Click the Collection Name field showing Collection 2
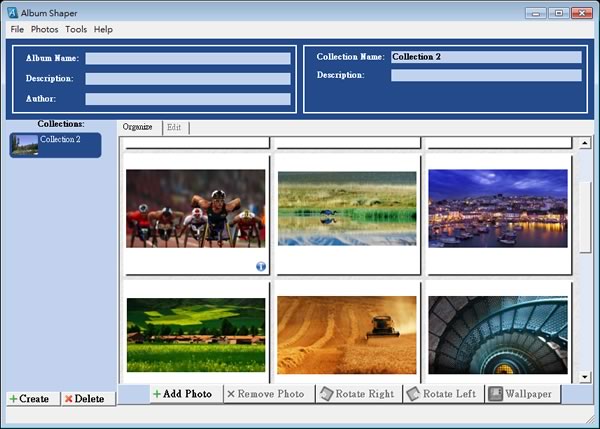The width and height of the screenshot is (600, 429). click(x=486, y=57)
